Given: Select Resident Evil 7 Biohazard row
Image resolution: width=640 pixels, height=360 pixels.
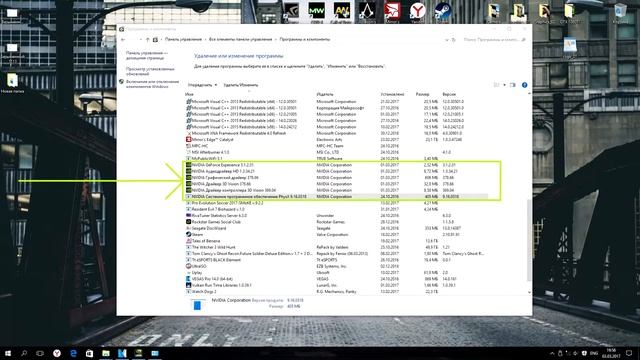Looking at the screenshot, I should (x=337, y=209).
